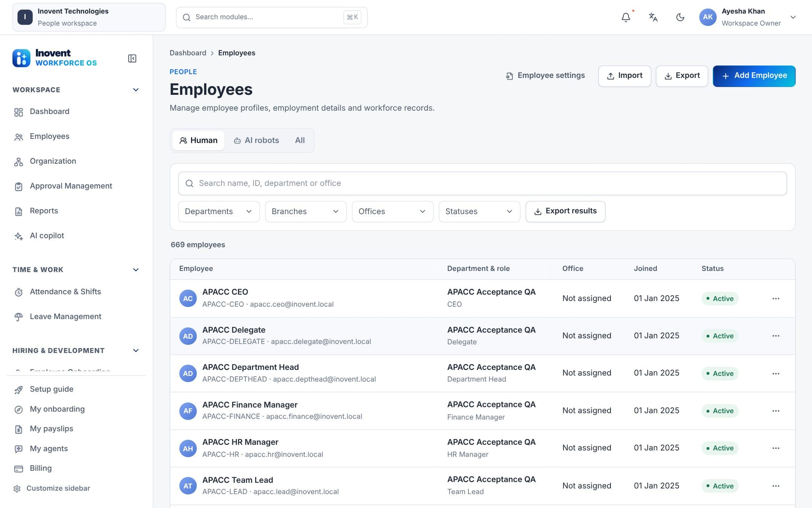Open the notifications bell
Screen dimensions: 812x508
tap(626, 17)
